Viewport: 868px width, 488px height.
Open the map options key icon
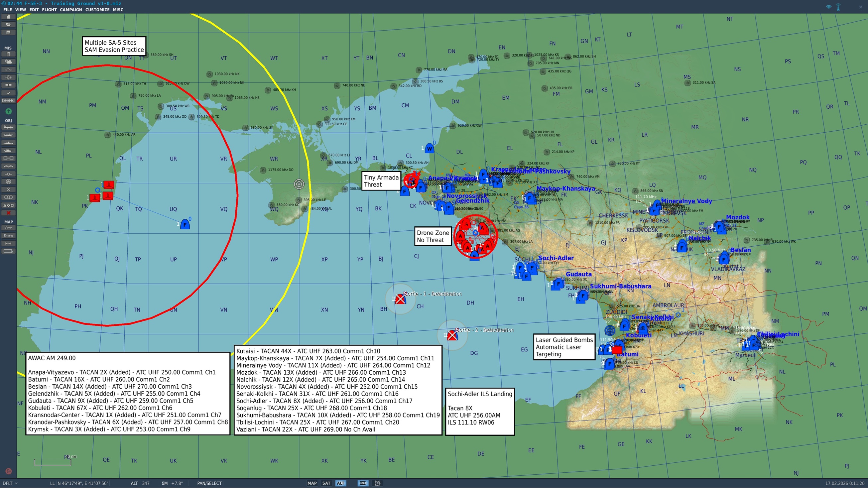(8, 228)
